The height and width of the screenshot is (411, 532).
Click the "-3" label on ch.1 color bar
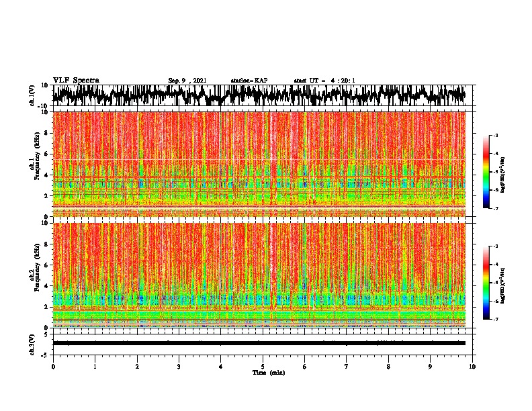tap(495, 136)
